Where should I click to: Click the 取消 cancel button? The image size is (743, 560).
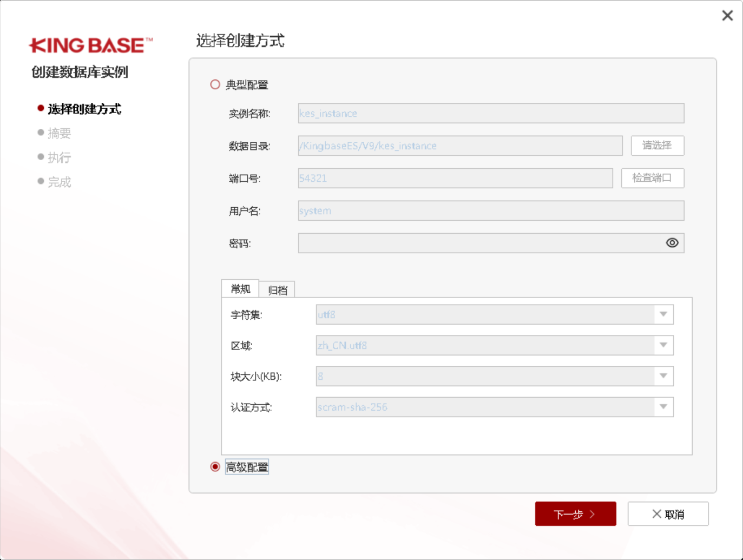point(668,514)
